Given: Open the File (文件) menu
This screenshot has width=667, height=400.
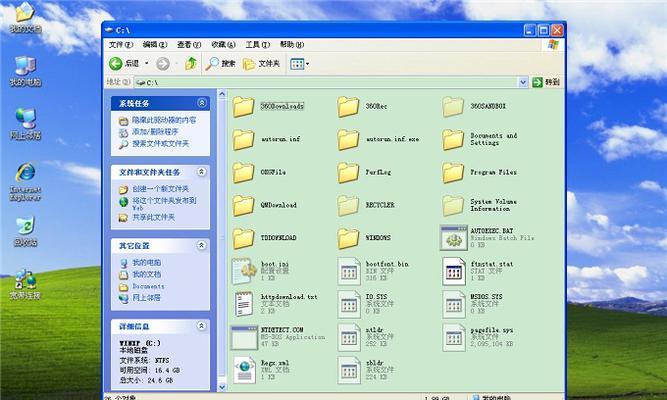Looking at the screenshot, I should click(120, 45).
